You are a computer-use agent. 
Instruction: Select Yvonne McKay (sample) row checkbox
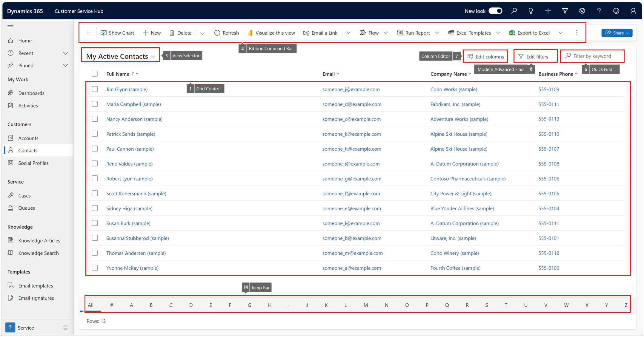95,268
